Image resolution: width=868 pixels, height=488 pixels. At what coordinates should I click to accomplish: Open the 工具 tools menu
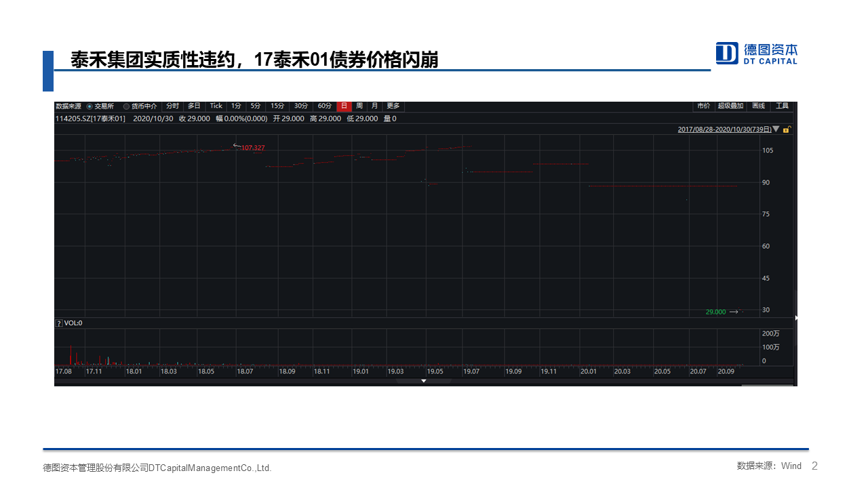[782, 106]
